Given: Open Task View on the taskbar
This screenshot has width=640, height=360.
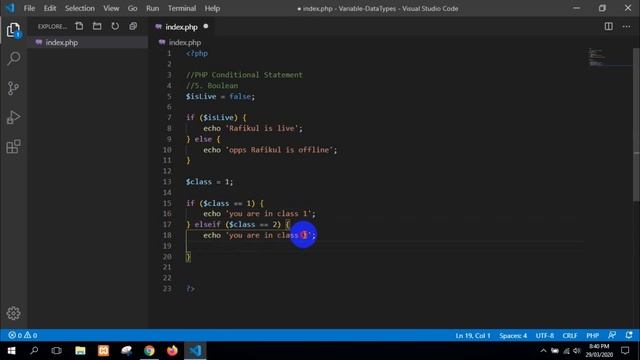Looking at the screenshot, I should (57, 351).
